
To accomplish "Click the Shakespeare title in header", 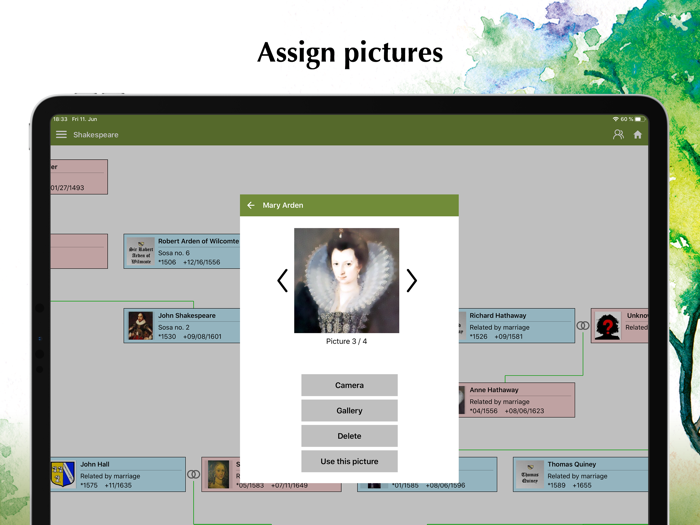I will point(96,134).
